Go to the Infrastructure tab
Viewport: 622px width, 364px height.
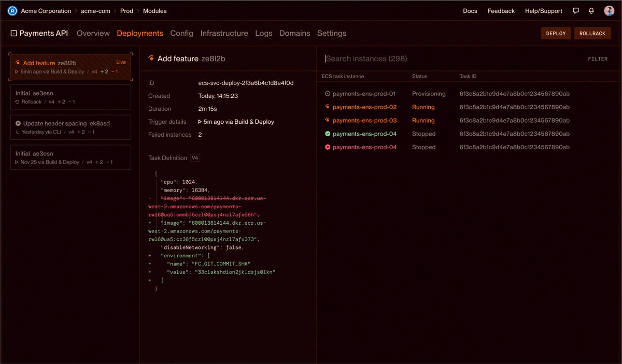pyautogui.click(x=224, y=33)
